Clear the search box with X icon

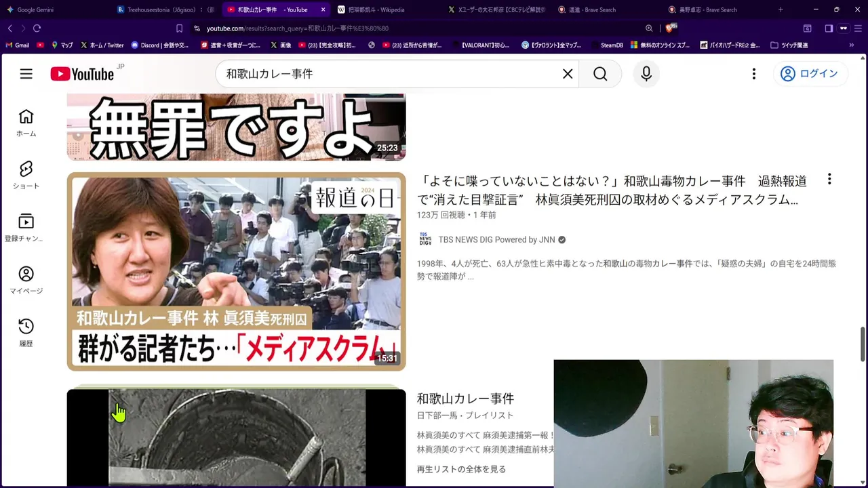pyautogui.click(x=568, y=74)
